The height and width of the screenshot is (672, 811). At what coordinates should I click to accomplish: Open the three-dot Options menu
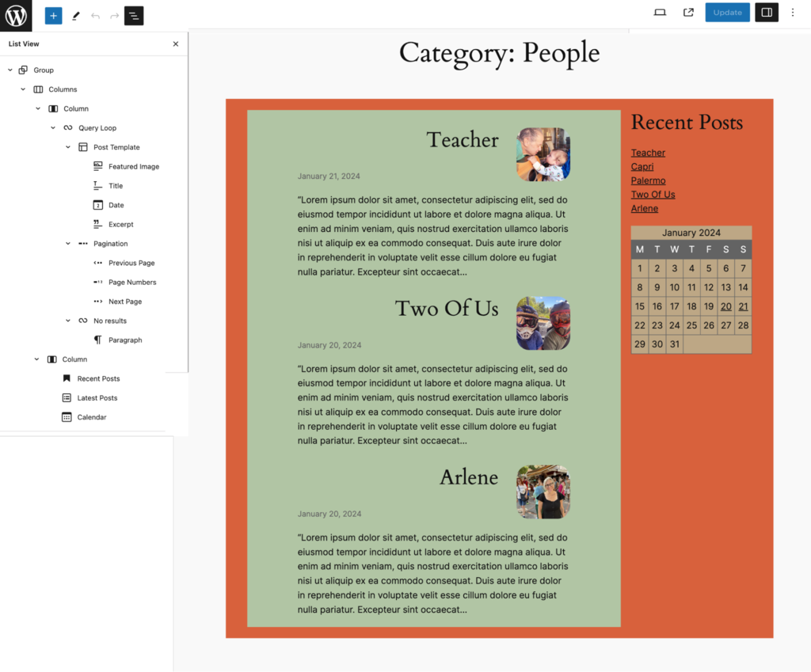793,13
